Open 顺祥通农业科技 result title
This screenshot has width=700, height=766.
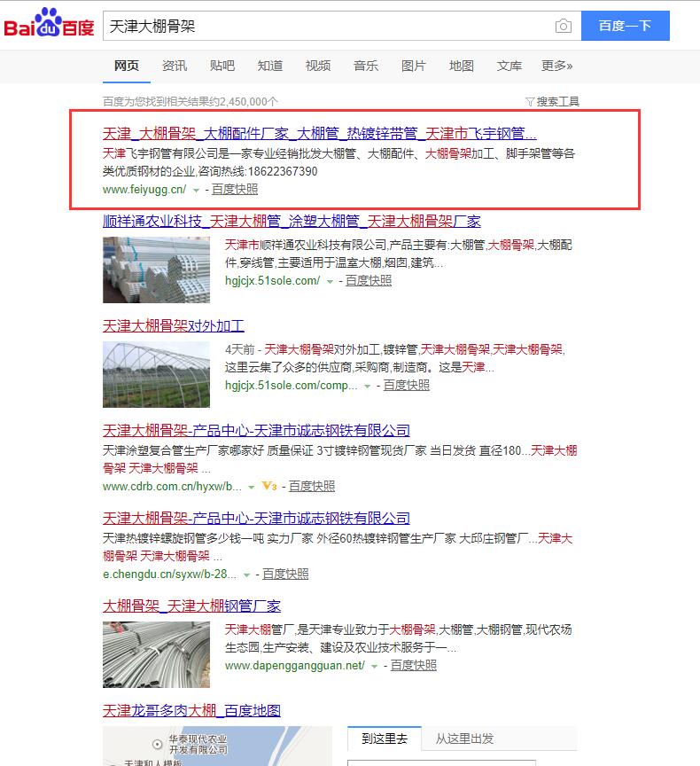(x=292, y=221)
